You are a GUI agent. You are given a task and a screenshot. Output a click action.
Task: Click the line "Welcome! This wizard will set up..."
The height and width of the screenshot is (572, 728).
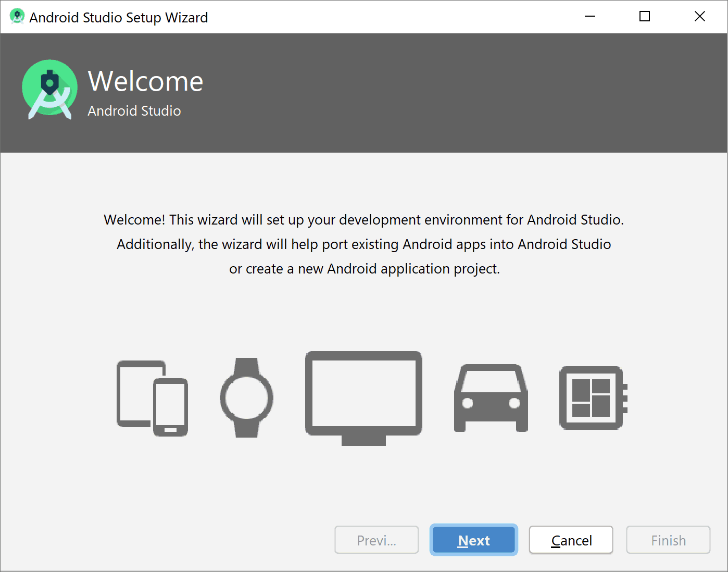(363, 220)
